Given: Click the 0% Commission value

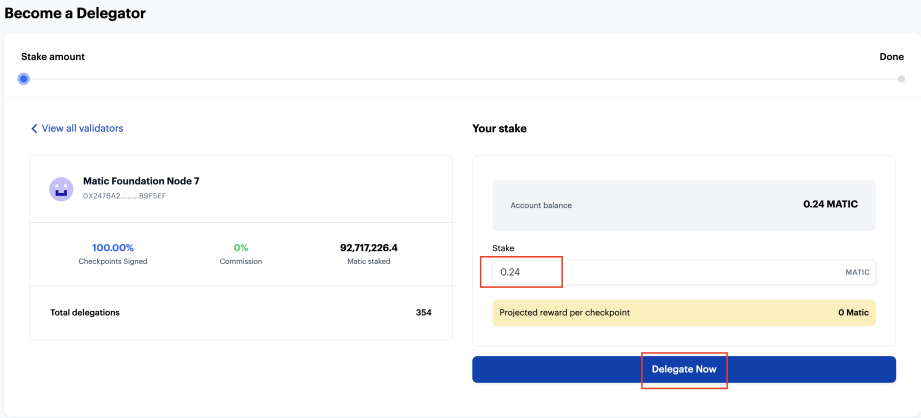Looking at the screenshot, I should 241,248.
